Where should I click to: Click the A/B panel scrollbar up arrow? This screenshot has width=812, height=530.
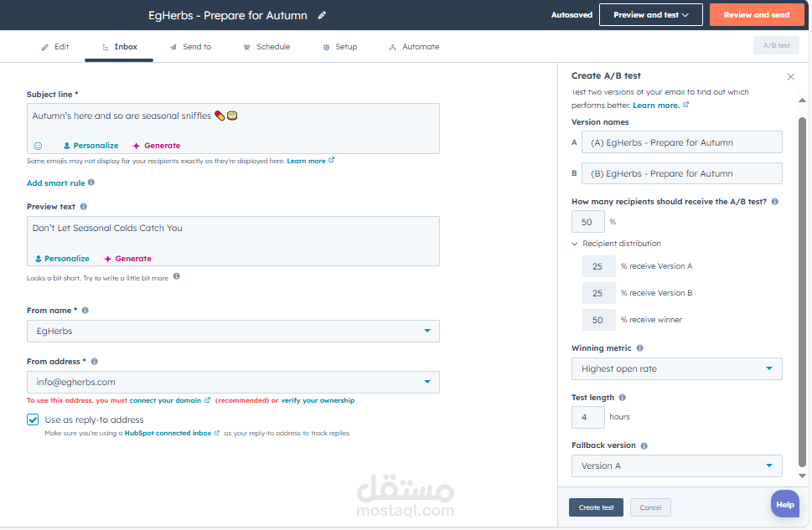tap(802, 100)
